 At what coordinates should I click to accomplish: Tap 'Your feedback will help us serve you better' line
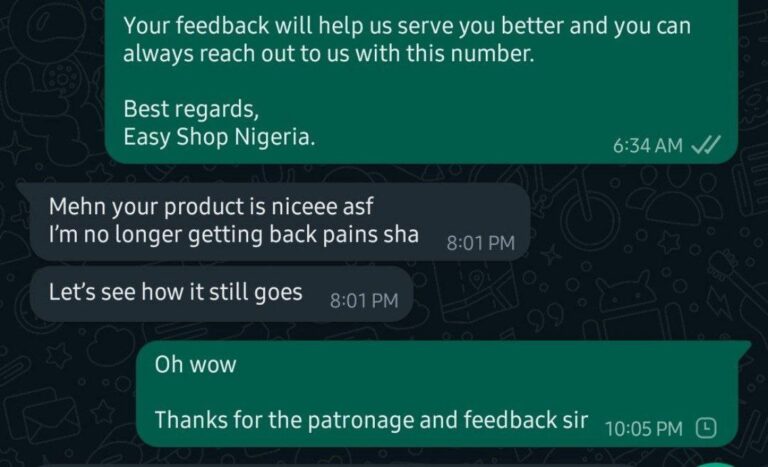[407, 25]
